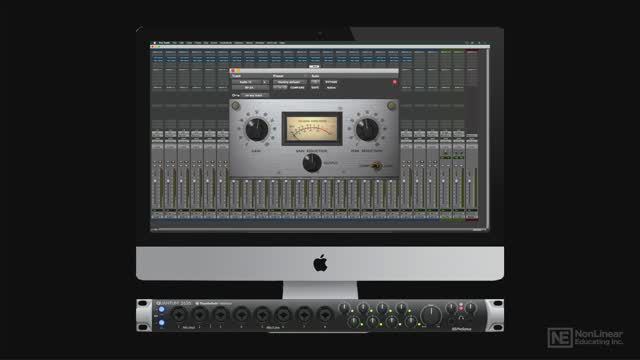Click the COMPARE button
The image size is (640, 360).
pyautogui.click(x=297, y=87)
